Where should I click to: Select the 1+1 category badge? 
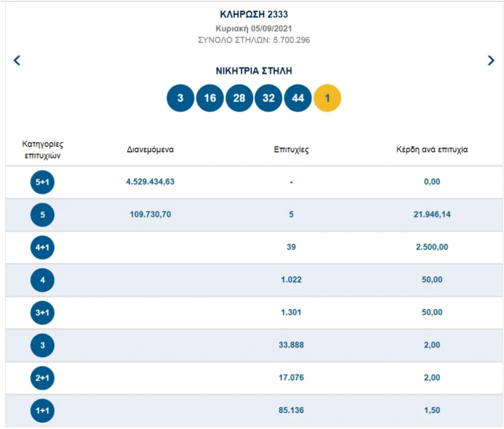(42, 411)
